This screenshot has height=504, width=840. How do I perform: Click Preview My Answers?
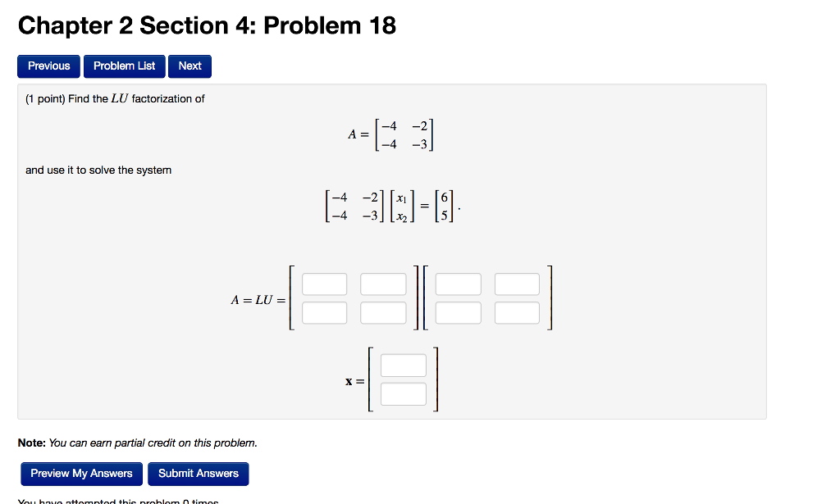[80, 474]
